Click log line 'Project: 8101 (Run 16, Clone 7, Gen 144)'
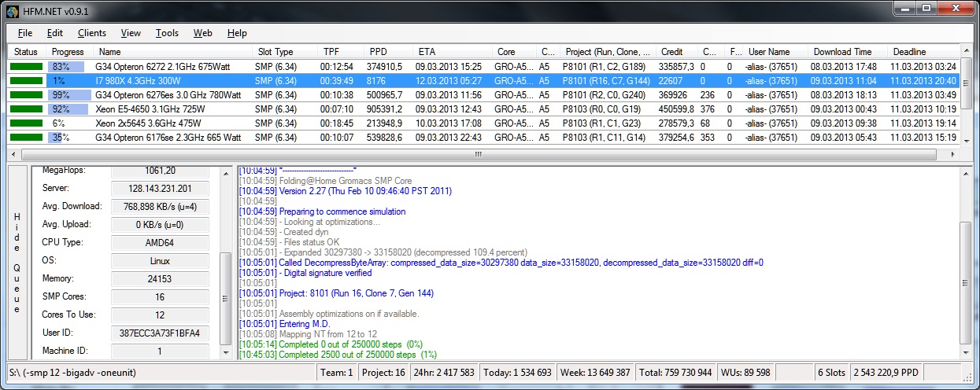Screen dimensions: 980x390 pyautogui.click(x=336, y=293)
